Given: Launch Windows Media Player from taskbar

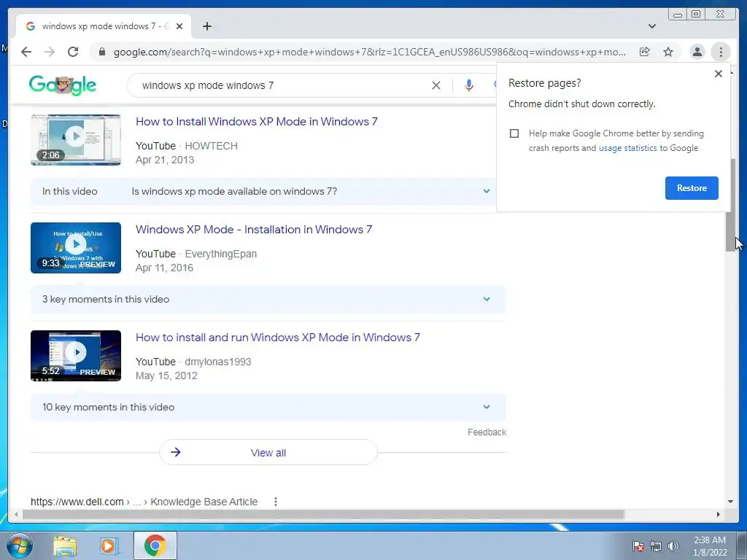Looking at the screenshot, I should coord(109,545).
